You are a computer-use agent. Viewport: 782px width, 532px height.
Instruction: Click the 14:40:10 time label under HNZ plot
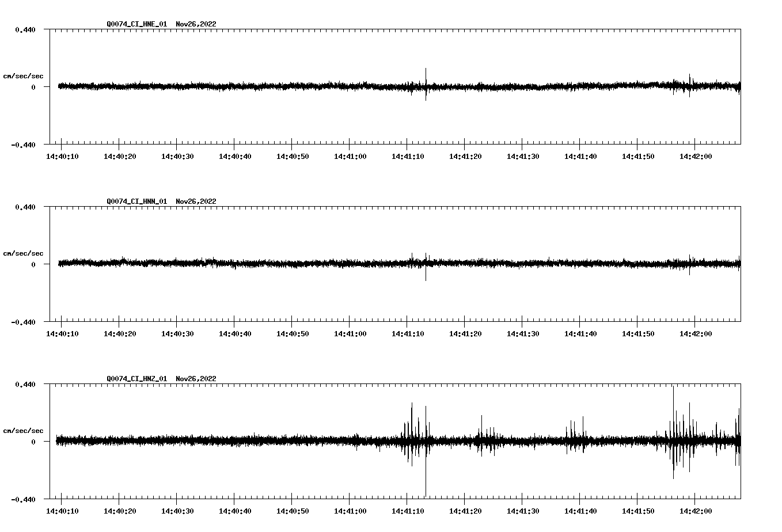click(62, 511)
